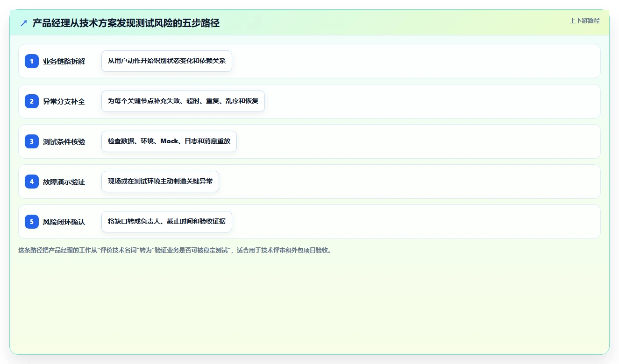Screen dimensions: 619x364
Task: Select the 故障演示验证 step label
Action: tap(64, 182)
